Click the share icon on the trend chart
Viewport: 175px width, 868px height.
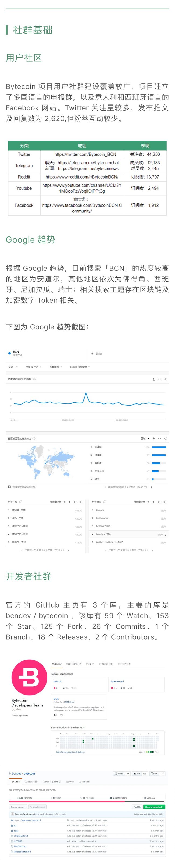click(x=165, y=379)
